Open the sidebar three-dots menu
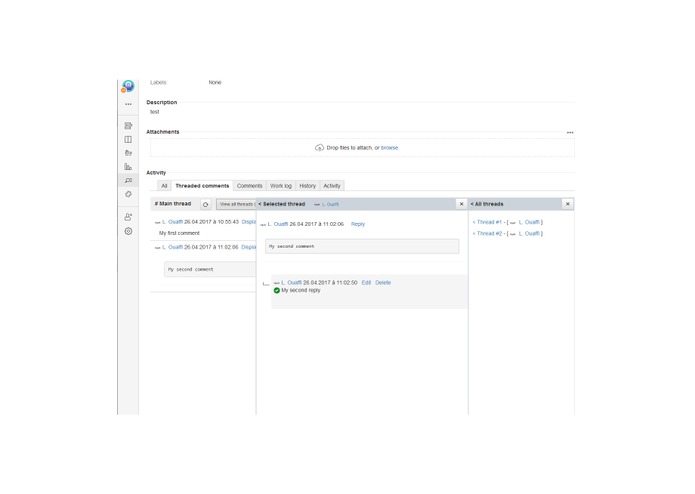This screenshot has height=494, width=695. pyautogui.click(x=128, y=104)
